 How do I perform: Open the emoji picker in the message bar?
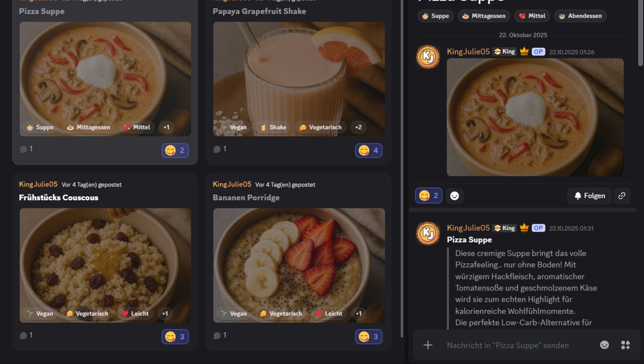[x=604, y=345]
